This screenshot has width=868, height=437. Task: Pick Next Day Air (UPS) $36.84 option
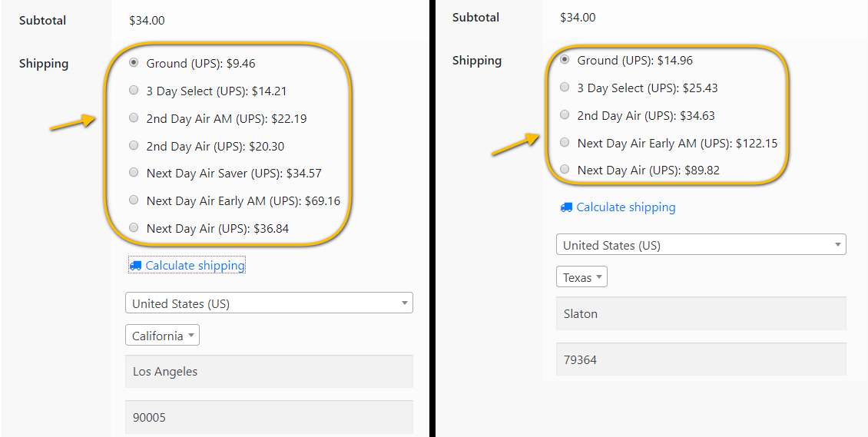point(134,228)
